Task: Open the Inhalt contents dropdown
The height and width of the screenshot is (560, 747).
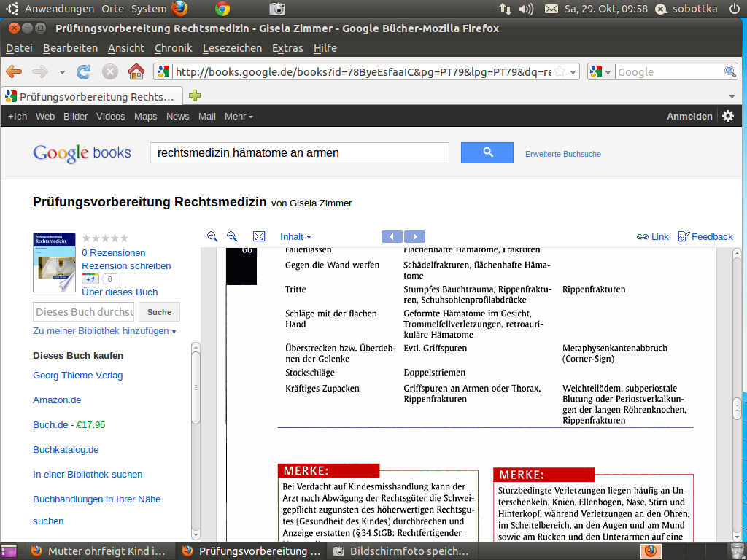Action: (x=296, y=237)
